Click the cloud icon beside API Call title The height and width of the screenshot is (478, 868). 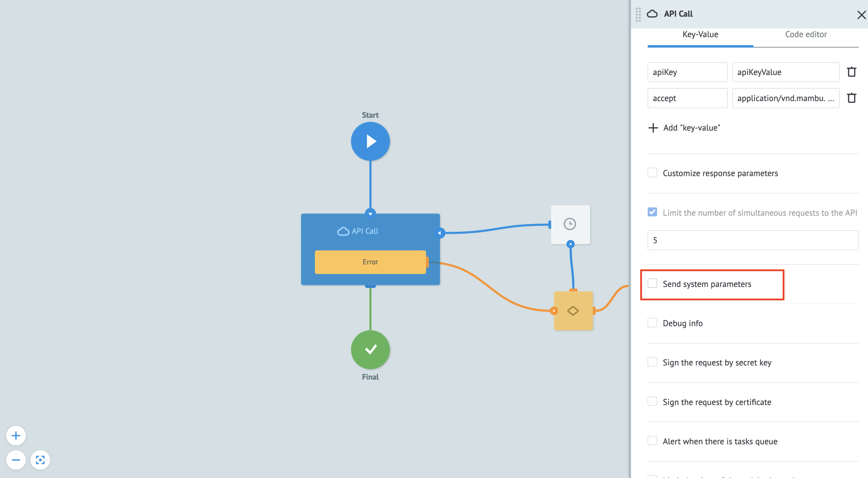(x=653, y=14)
